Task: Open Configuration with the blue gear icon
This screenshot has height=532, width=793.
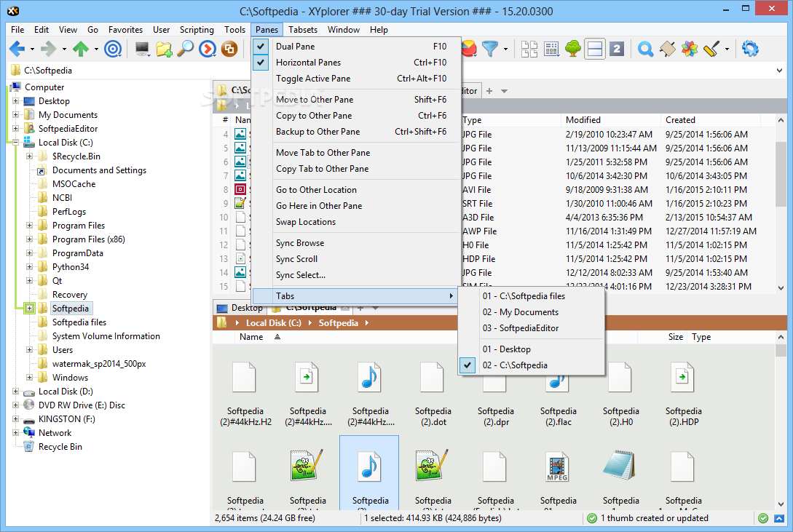Action: pos(750,49)
